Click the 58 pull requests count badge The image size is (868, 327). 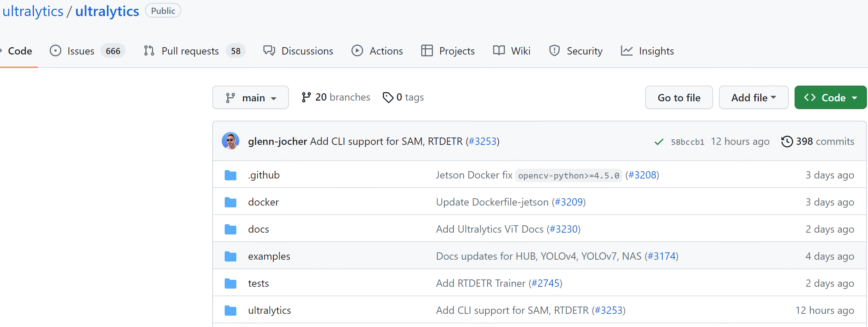(x=236, y=51)
